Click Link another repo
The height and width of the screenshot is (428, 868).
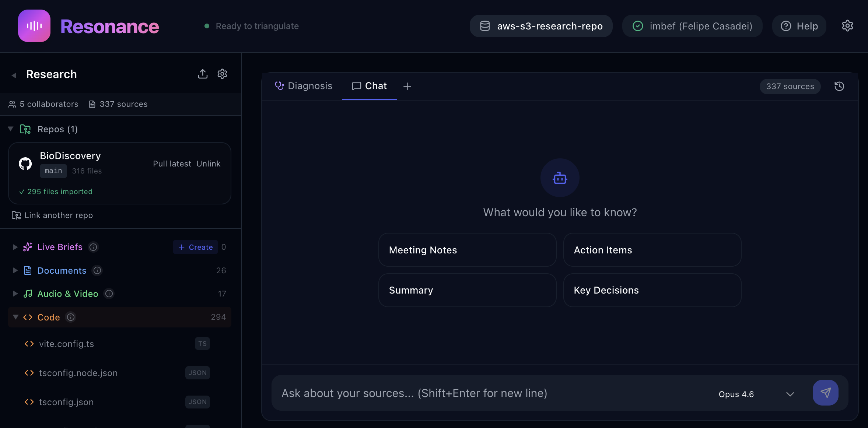coord(52,215)
